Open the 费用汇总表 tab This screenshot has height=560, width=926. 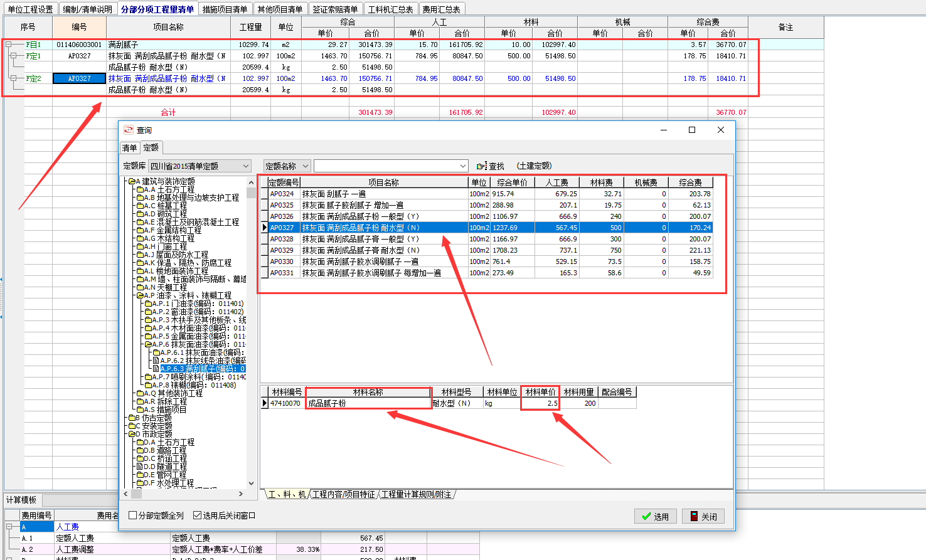441,9
